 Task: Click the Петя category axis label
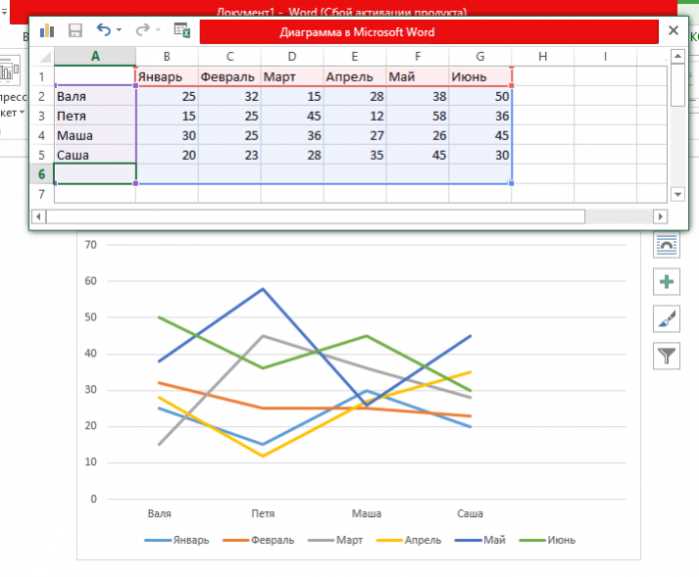click(263, 514)
